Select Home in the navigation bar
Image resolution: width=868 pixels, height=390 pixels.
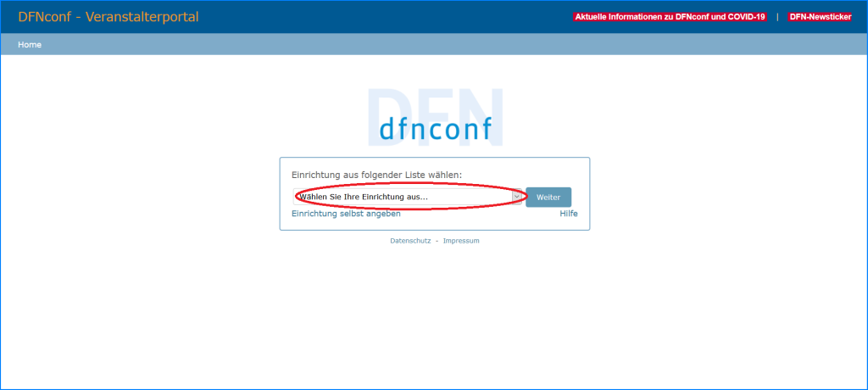[x=30, y=45]
